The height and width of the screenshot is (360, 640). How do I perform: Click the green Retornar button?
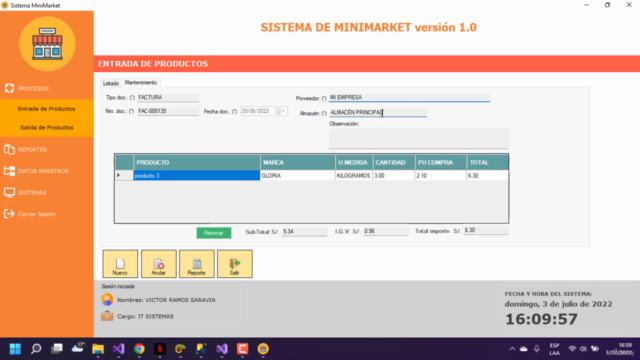pos(213,233)
